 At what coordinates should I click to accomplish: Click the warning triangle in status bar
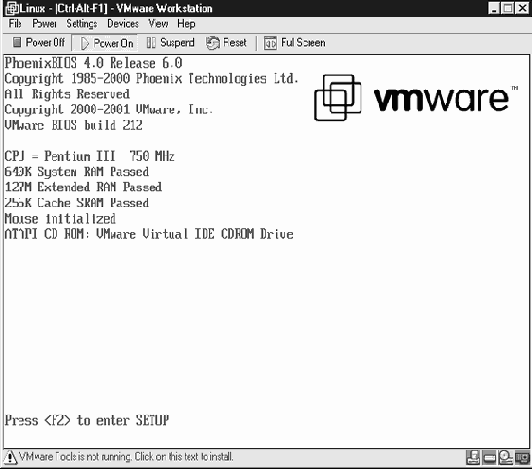[11, 457]
